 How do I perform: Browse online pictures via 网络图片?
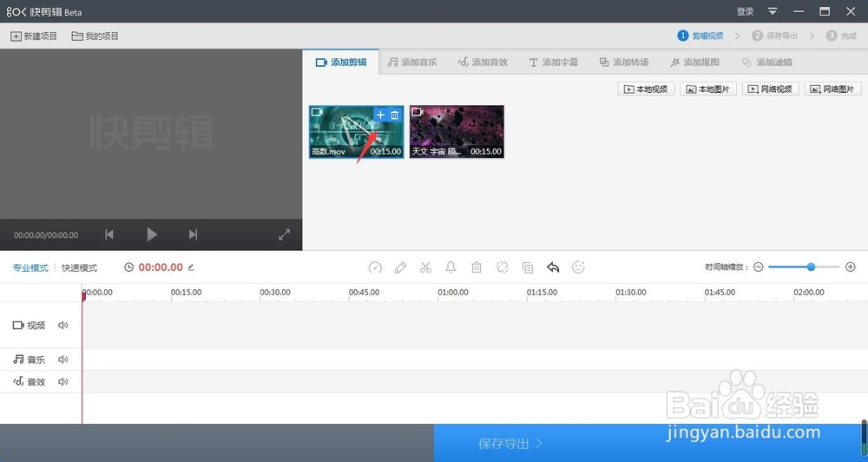833,89
